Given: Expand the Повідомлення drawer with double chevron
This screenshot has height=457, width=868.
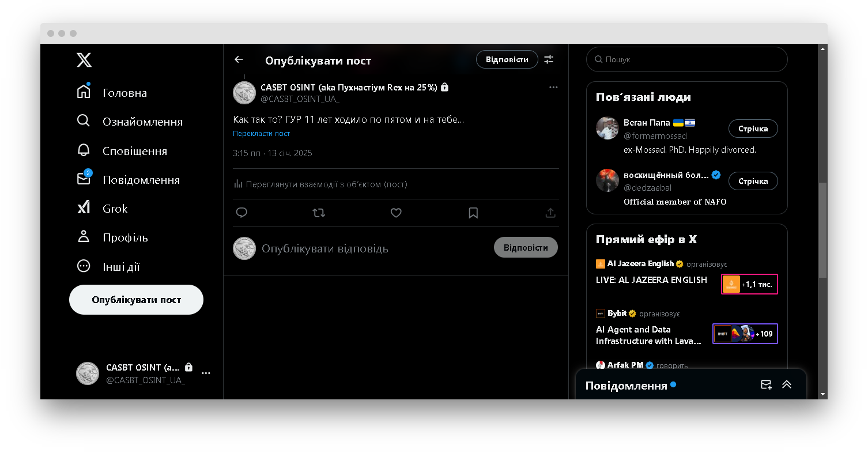Looking at the screenshot, I should pos(787,385).
